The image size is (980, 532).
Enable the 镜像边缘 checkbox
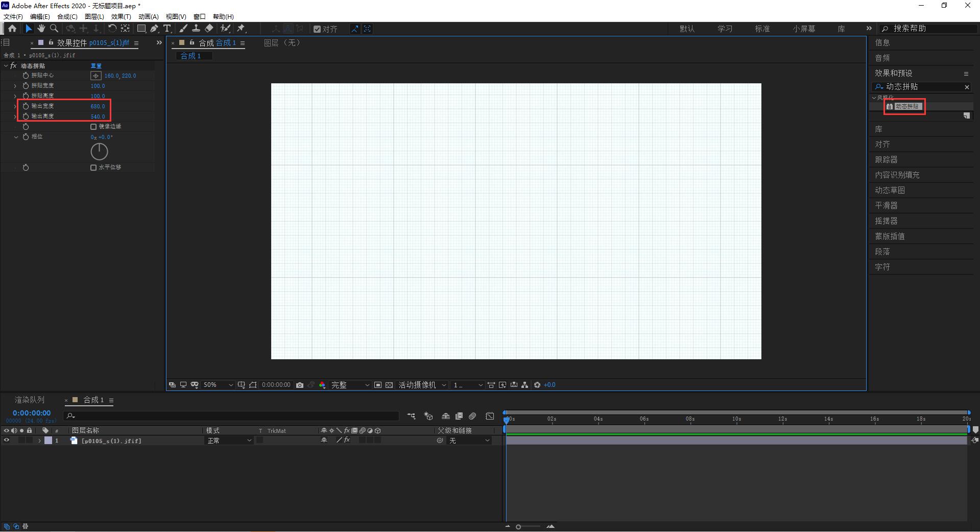(x=93, y=127)
